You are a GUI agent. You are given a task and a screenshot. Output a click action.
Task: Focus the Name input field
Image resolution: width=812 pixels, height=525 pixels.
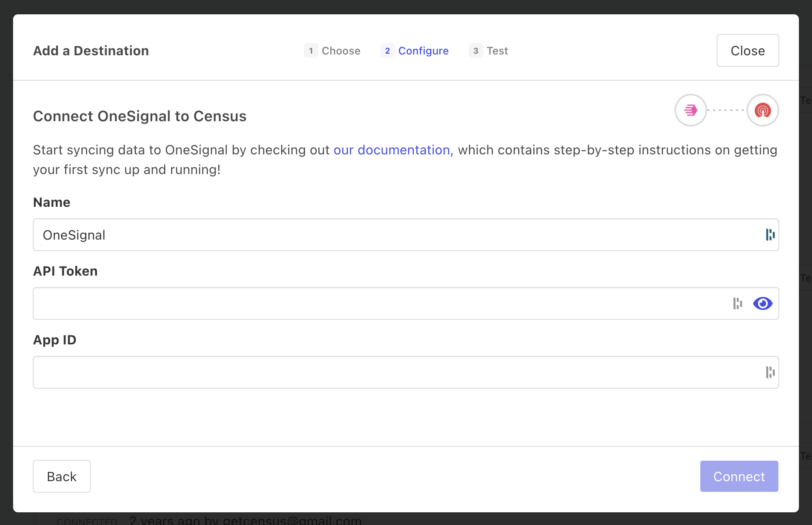click(368, 235)
